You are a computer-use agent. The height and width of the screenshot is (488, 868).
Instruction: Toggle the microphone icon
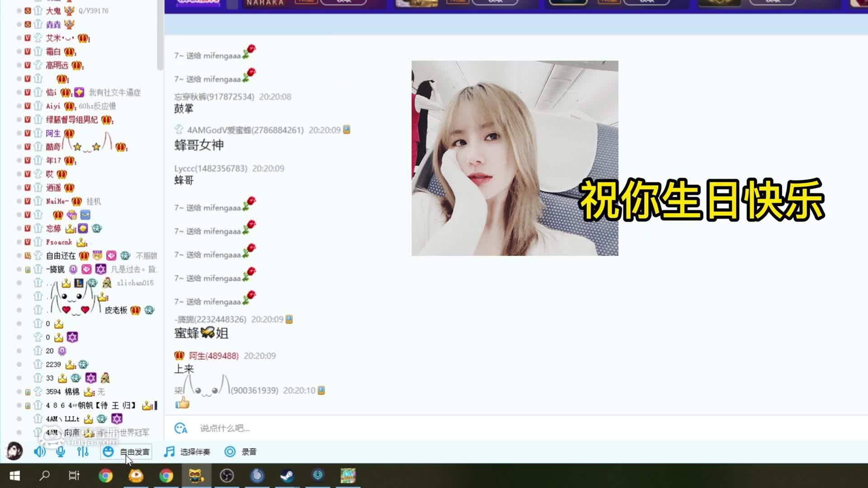pyautogui.click(x=61, y=451)
